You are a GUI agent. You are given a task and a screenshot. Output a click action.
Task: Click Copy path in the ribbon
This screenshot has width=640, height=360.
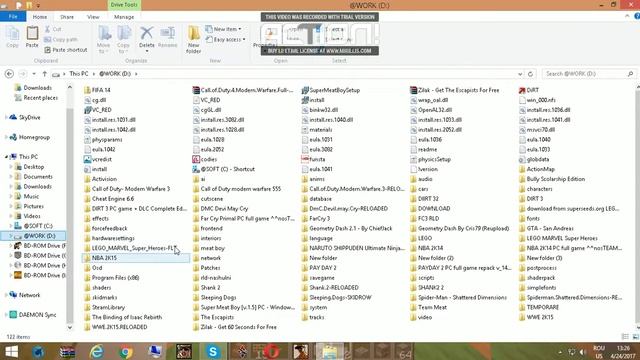point(61,40)
